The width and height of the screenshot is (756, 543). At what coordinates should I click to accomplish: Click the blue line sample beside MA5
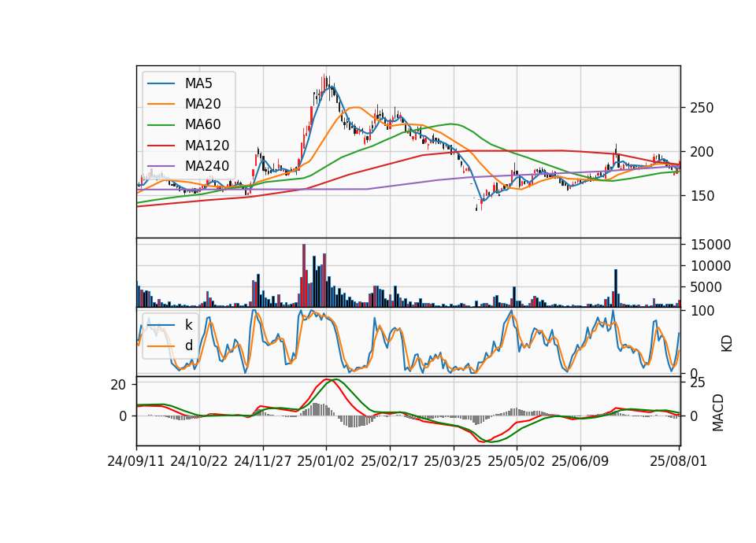click(161, 83)
